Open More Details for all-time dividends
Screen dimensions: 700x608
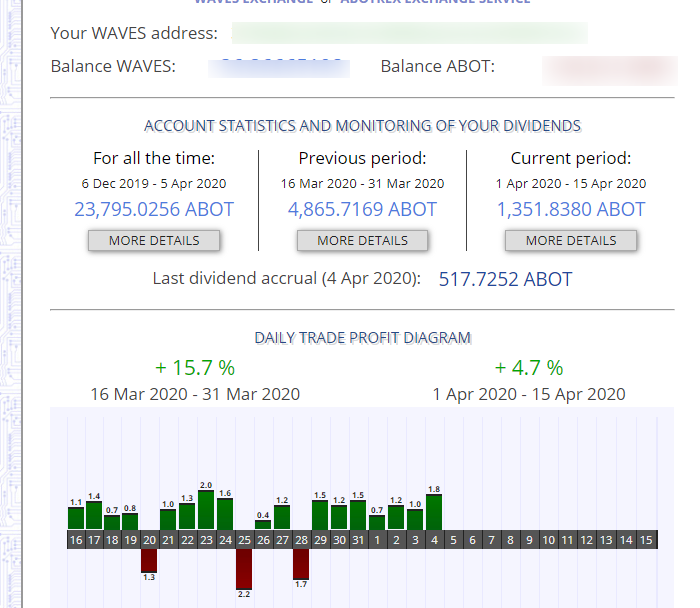point(154,241)
